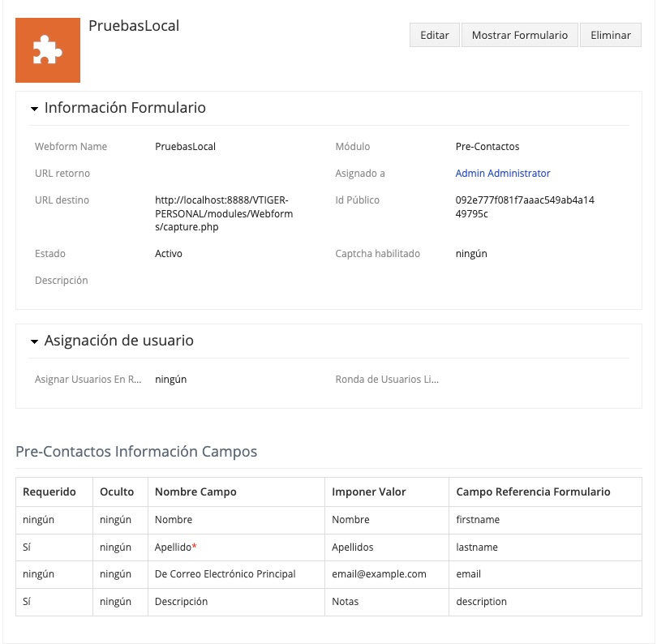Click the Apellido field name cell
Image resolution: width=657 pixels, height=644 pixels.
(176, 547)
